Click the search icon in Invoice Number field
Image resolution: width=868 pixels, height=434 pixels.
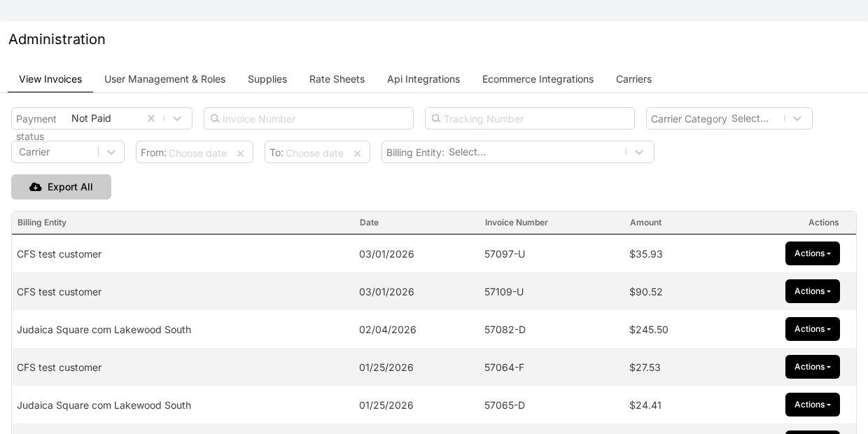click(216, 118)
